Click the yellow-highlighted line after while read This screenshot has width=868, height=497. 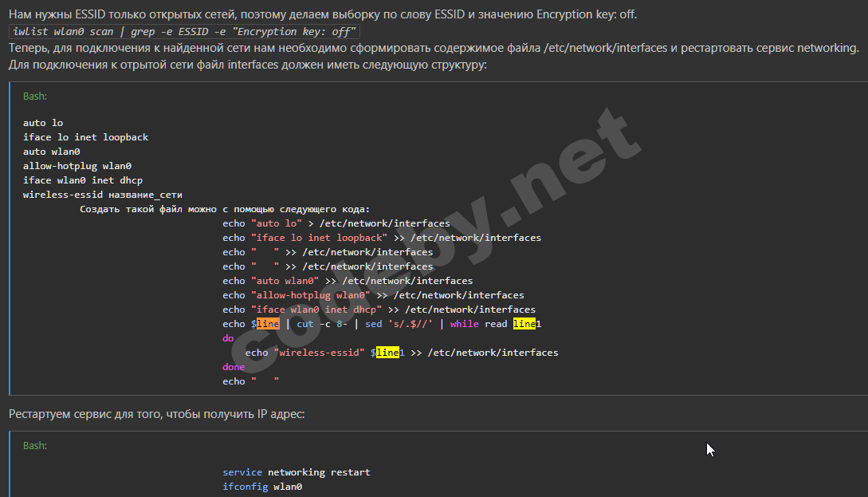[524, 324]
